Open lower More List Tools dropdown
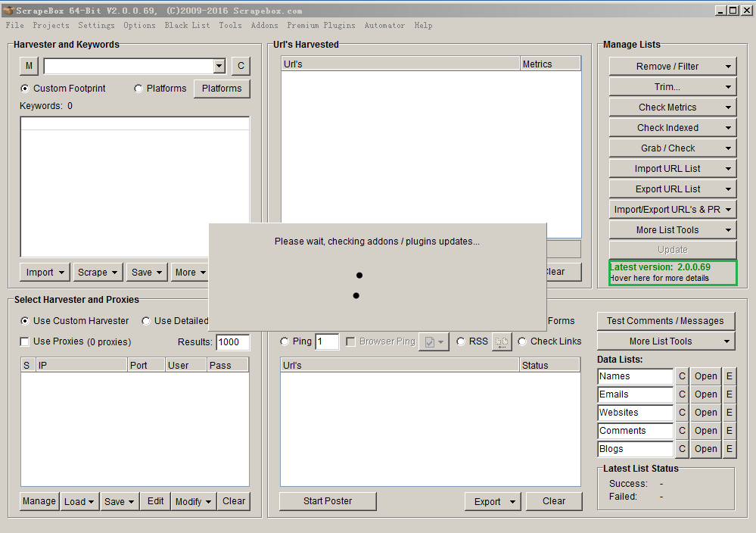Image resolution: width=756 pixels, height=533 pixels. pyautogui.click(x=665, y=341)
